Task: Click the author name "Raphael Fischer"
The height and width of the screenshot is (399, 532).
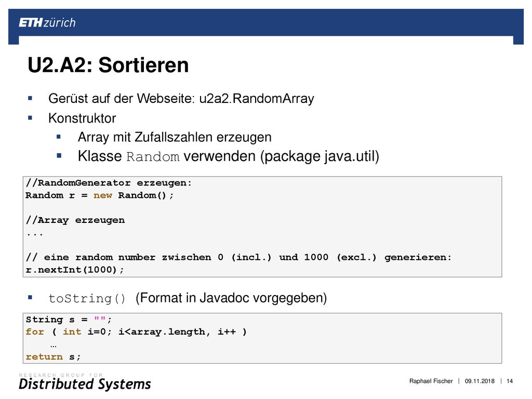Action: point(431,381)
